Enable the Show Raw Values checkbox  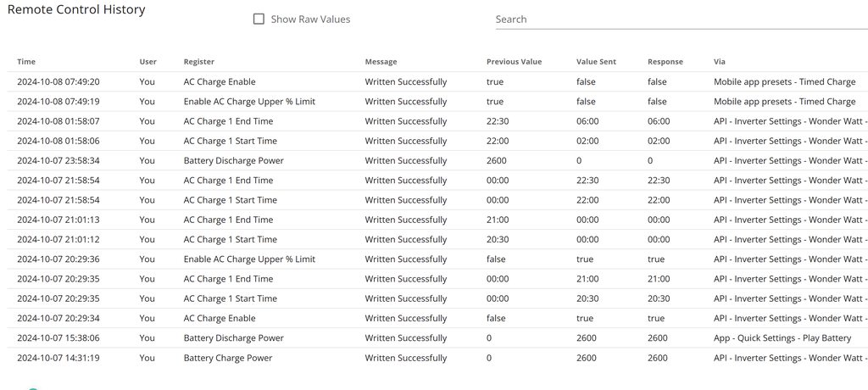click(x=259, y=19)
